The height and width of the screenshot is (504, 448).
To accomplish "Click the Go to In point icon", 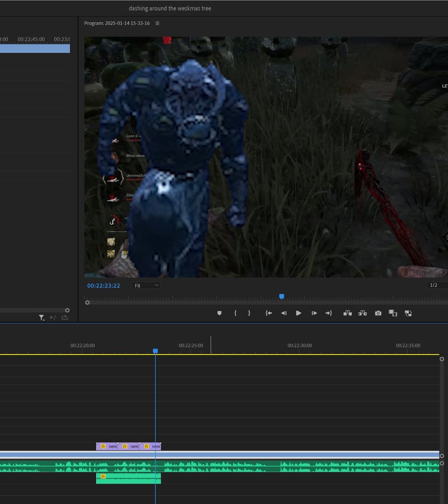I will pyautogui.click(x=269, y=313).
